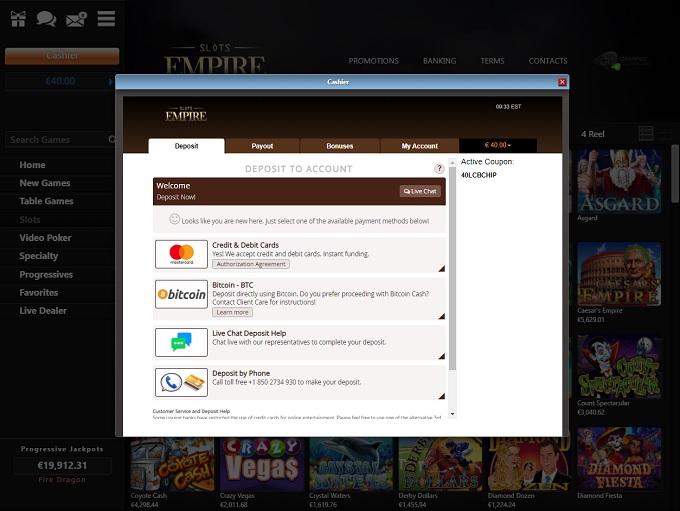Viewport: 680px width, 511px height.
Task: Open the CONTACTS menu item
Action: (548, 61)
